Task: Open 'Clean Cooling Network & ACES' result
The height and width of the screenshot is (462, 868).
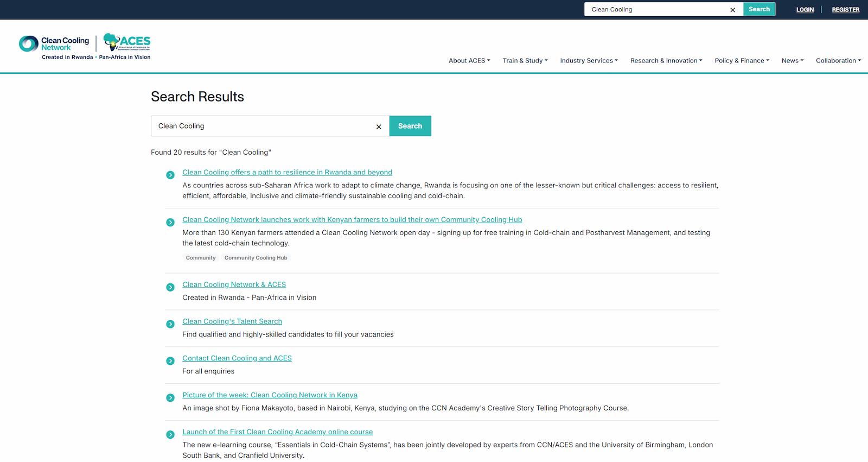Action: pyautogui.click(x=234, y=284)
